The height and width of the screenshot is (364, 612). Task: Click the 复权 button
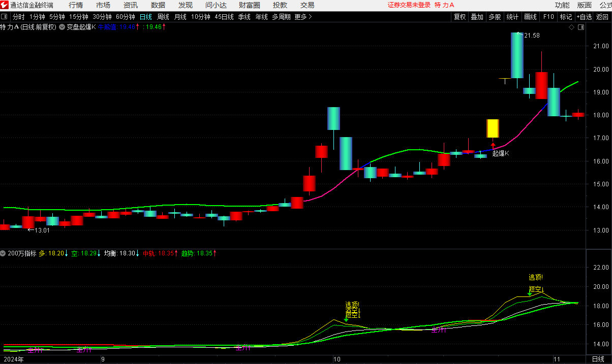(460, 17)
